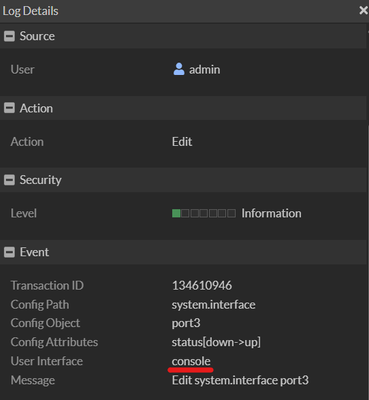Select the port3 config object value
The height and width of the screenshot is (400, 369).
pyautogui.click(x=186, y=323)
